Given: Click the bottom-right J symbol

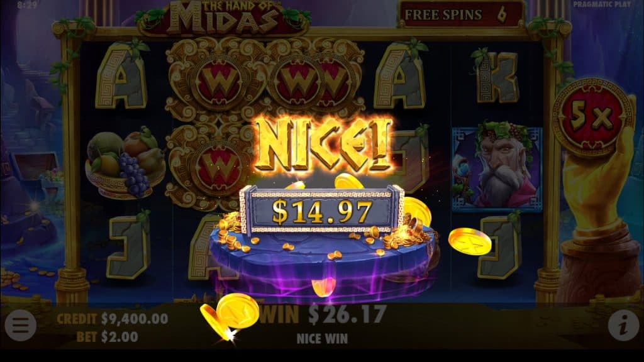Looking at the screenshot, I should tap(500, 245).
